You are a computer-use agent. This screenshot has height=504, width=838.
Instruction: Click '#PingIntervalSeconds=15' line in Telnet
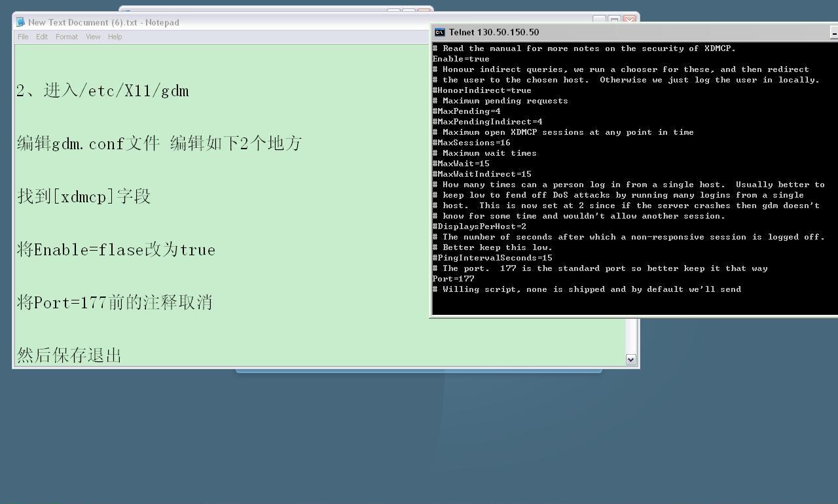pyautogui.click(x=492, y=258)
